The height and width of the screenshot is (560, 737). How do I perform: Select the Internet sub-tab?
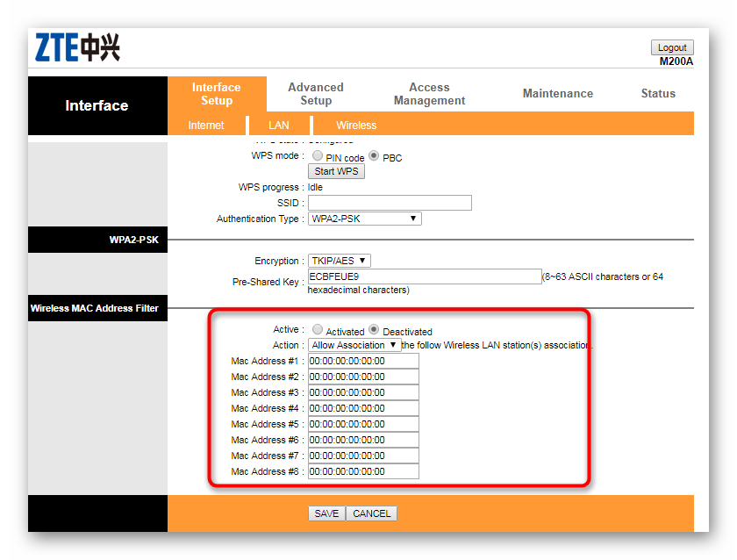pos(206,125)
